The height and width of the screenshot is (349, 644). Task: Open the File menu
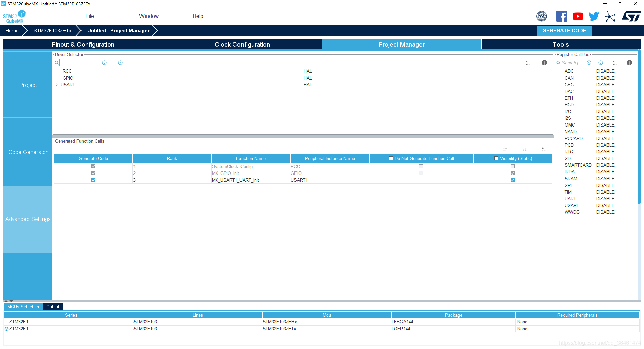click(x=90, y=16)
